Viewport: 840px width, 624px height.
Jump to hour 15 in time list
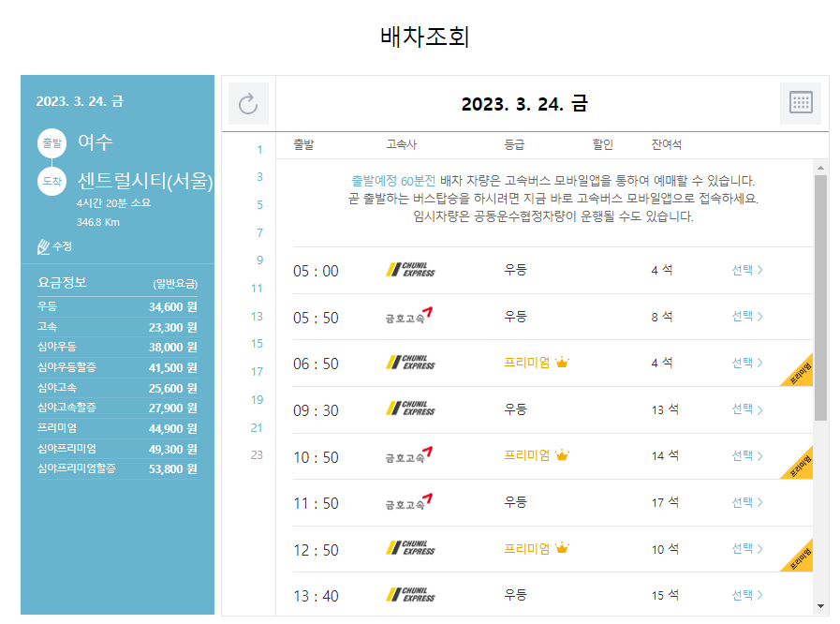tap(258, 344)
